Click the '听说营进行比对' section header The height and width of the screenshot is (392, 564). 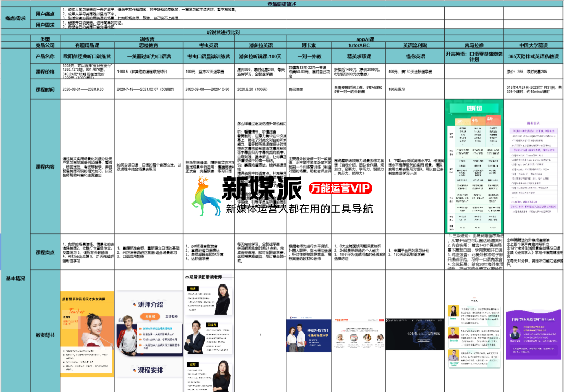point(223,32)
